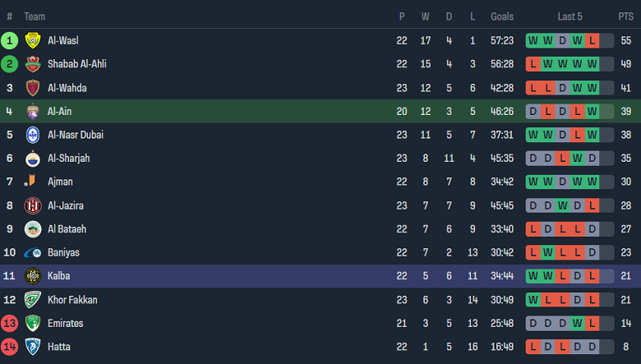Click the Al-Ain club crest
The image size is (641, 364).
click(32, 112)
